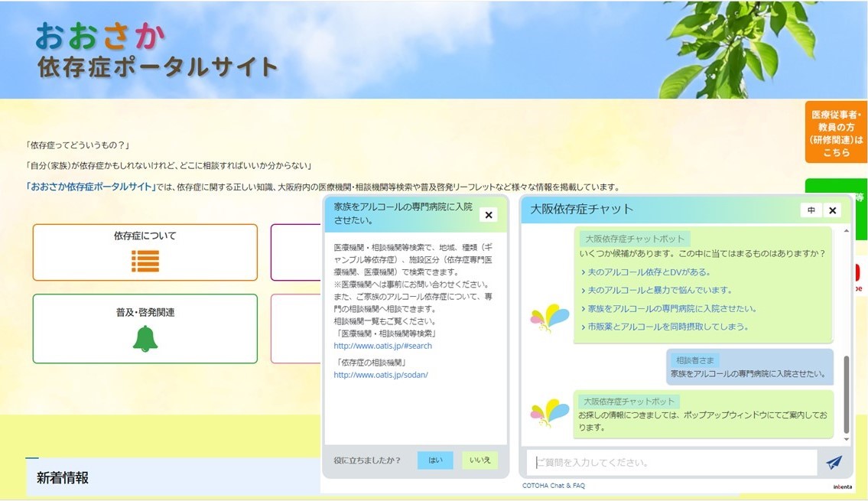The width and height of the screenshot is (868, 501).
Task: Click the orange list icon under 依存症について
Action: pyautogui.click(x=145, y=261)
